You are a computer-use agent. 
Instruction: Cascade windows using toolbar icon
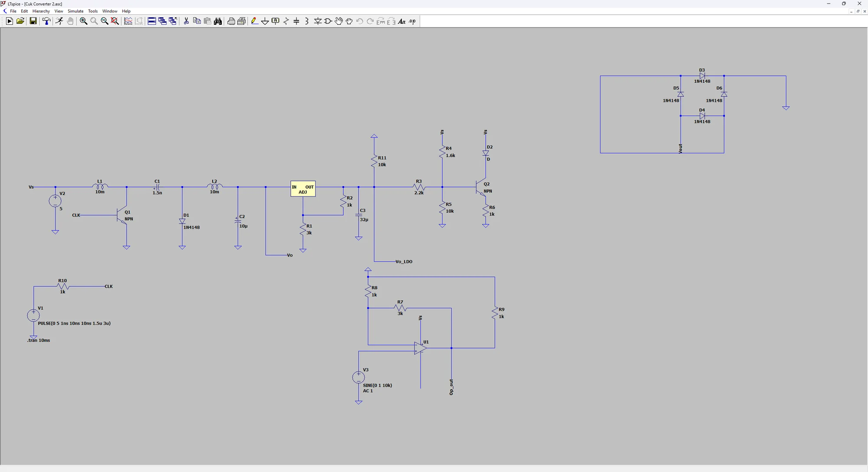click(x=162, y=21)
